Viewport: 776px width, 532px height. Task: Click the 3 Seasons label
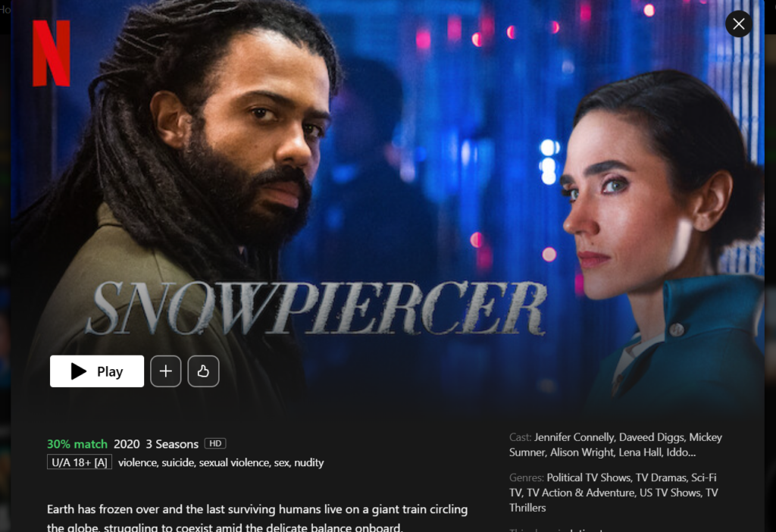[x=172, y=444]
